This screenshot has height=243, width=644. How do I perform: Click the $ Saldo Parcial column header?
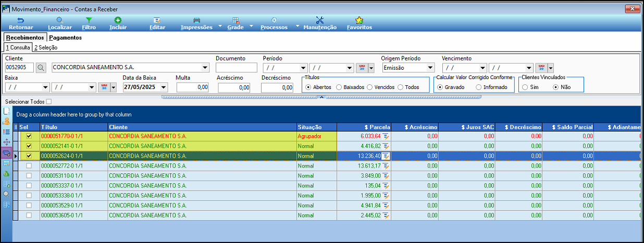pyautogui.click(x=568, y=127)
